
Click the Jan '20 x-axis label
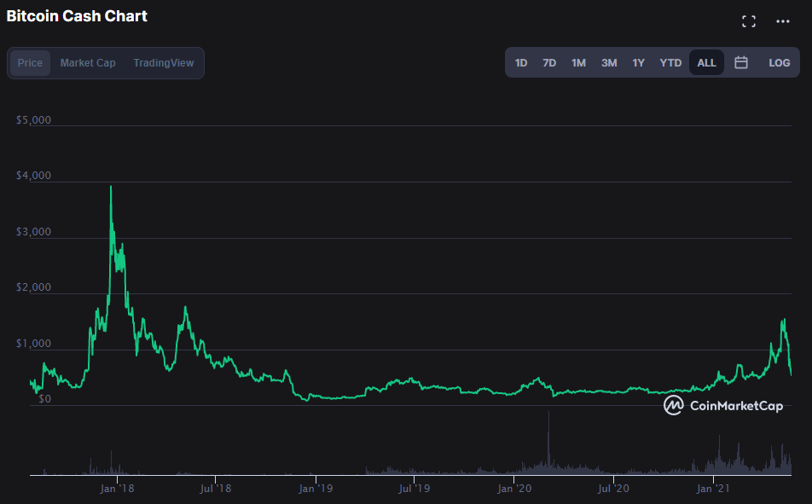[514, 489]
